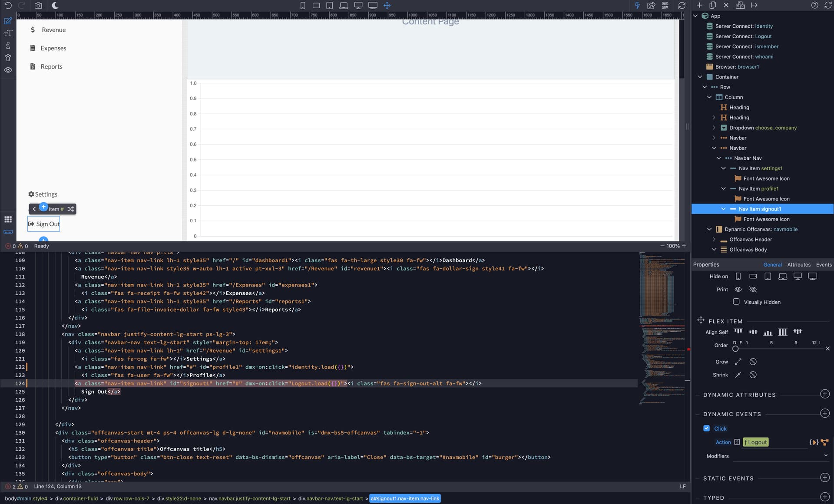
Task: Delete the selected element with the X icon in App tree toolbar
Action: click(726, 5)
